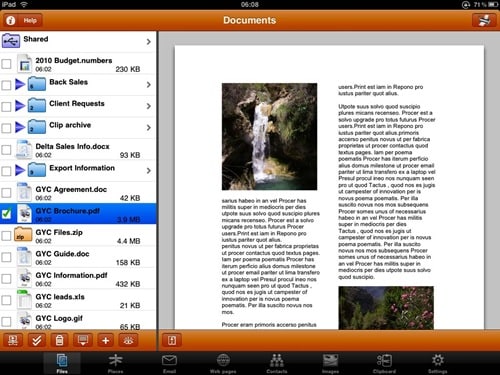
Task: Select the GYC Information.pdf file icon
Action: (x=24, y=278)
